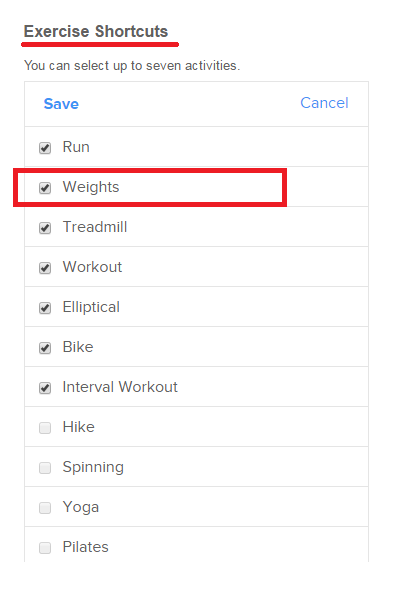396x598 pixels.
Task: Select the Pilates label text
Action: coord(85,547)
